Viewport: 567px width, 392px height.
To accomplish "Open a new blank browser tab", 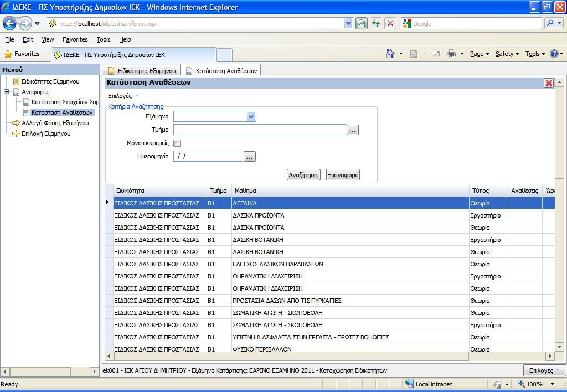I will pyautogui.click(x=224, y=55).
